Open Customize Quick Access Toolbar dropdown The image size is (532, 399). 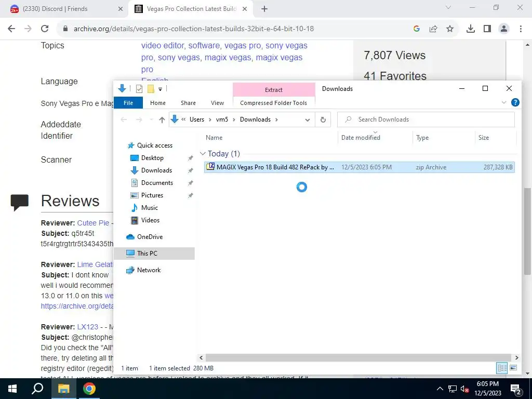pos(160,89)
